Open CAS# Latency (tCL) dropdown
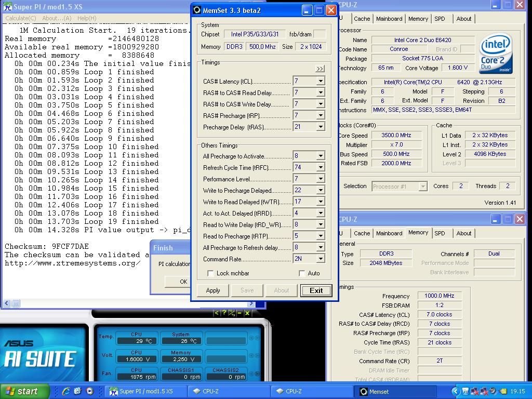Screen dimensions: 532x399 click(x=320, y=81)
